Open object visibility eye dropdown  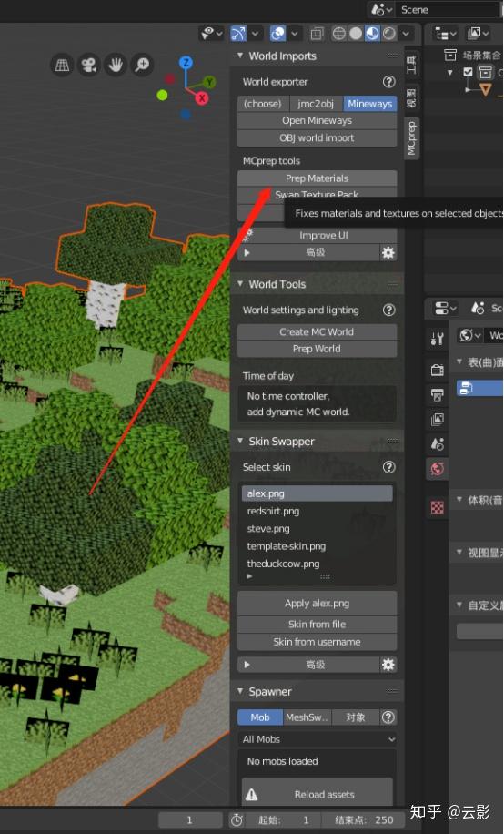point(211,34)
